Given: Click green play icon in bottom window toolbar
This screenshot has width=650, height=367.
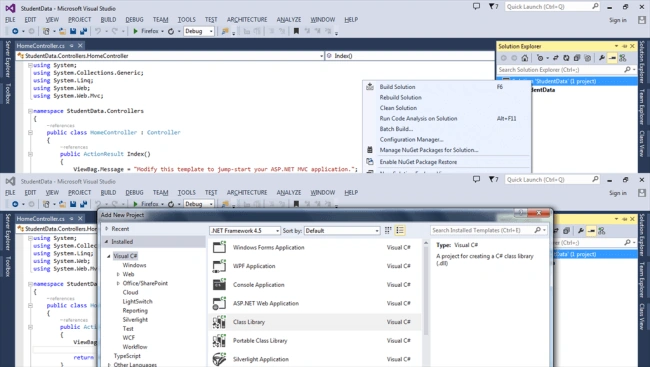Looking at the screenshot, I should (135, 204).
